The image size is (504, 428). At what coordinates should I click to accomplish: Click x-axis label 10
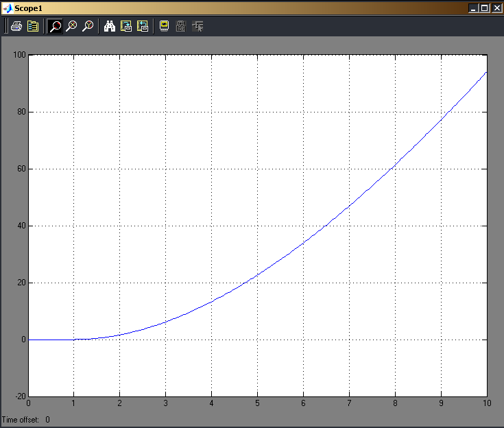tap(487, 403)
